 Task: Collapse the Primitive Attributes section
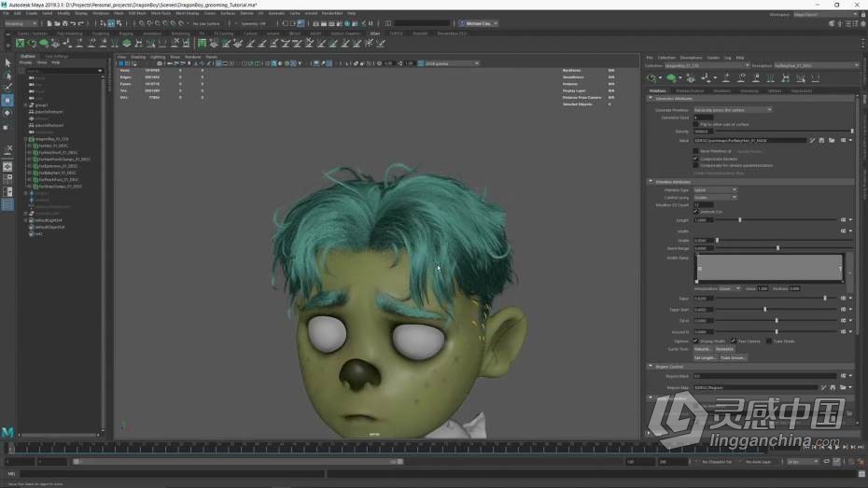[x=651, y=181]
